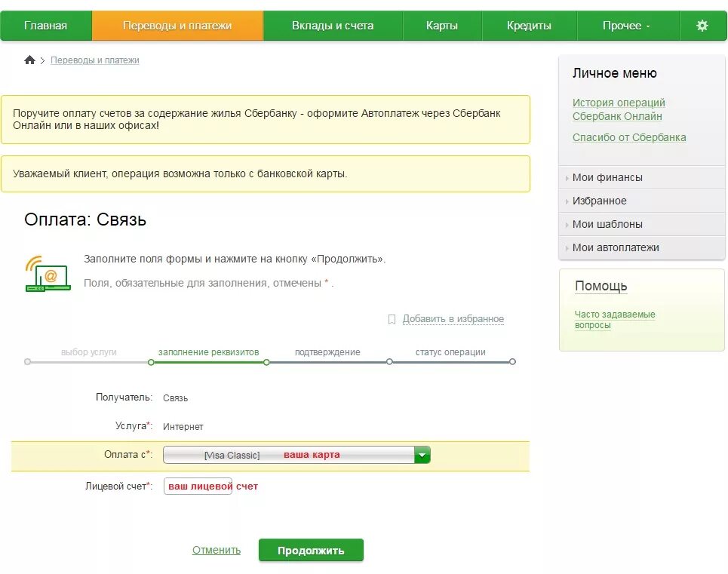Image resolution: width=728 pixels, height=574 pixels.
Task: Click the Автоплатеж notice about содержание жилья
Action: 266,120
